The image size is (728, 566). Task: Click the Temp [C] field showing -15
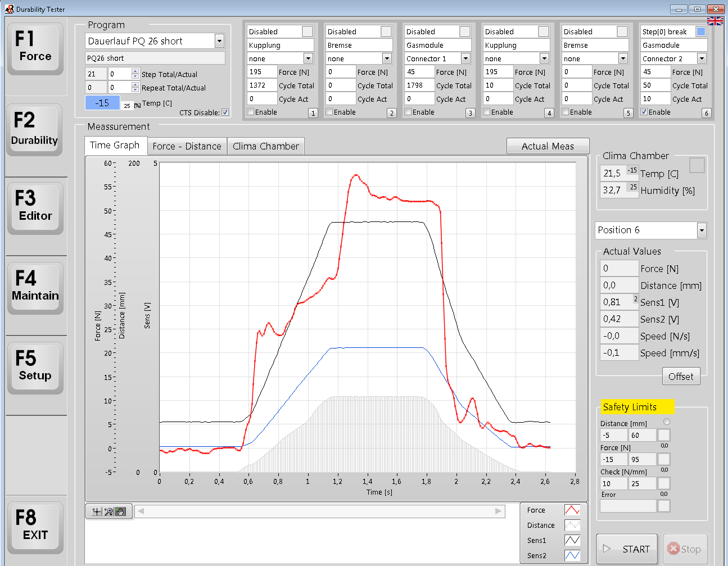tap(102, 103)
